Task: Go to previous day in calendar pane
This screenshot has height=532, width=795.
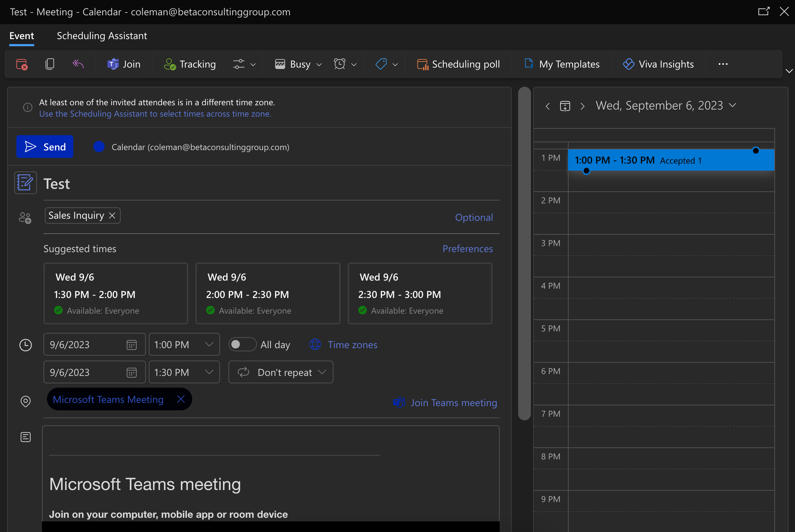Action: [548, 106]
